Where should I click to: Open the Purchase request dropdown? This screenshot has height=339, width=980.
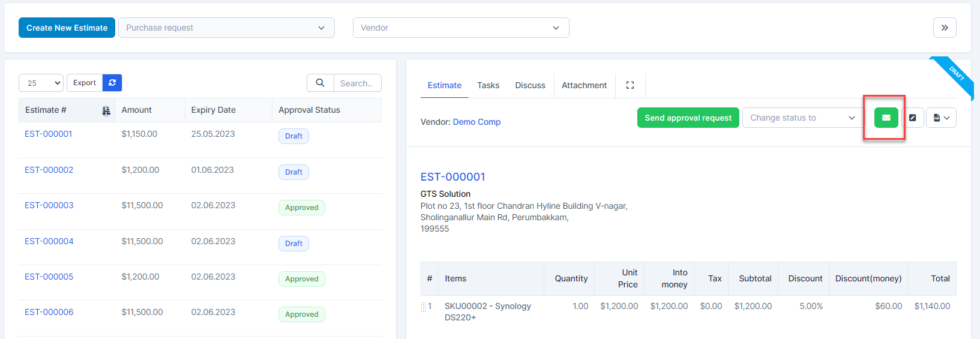(226, 28)
